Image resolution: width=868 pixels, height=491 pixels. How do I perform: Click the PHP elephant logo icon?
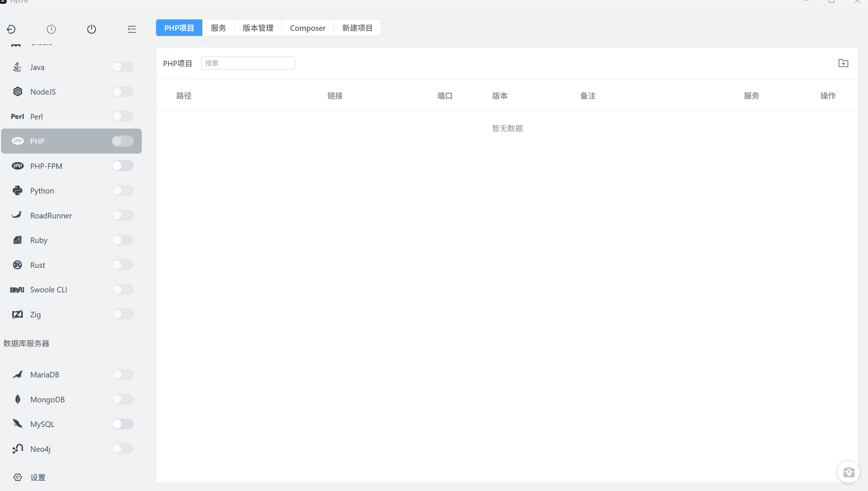click(18, 141)
